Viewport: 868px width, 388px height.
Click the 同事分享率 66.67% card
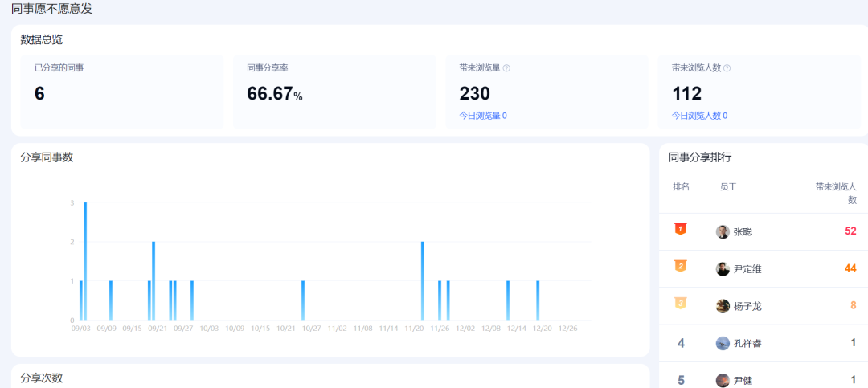click(x=334, y=92)
